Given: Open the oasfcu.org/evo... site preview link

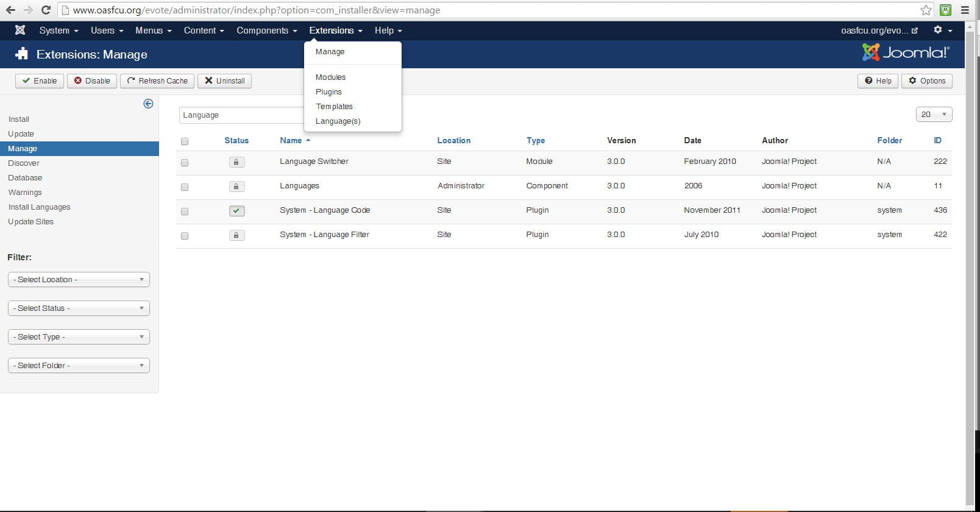Looking at the screenshot, I should point(879,30).
